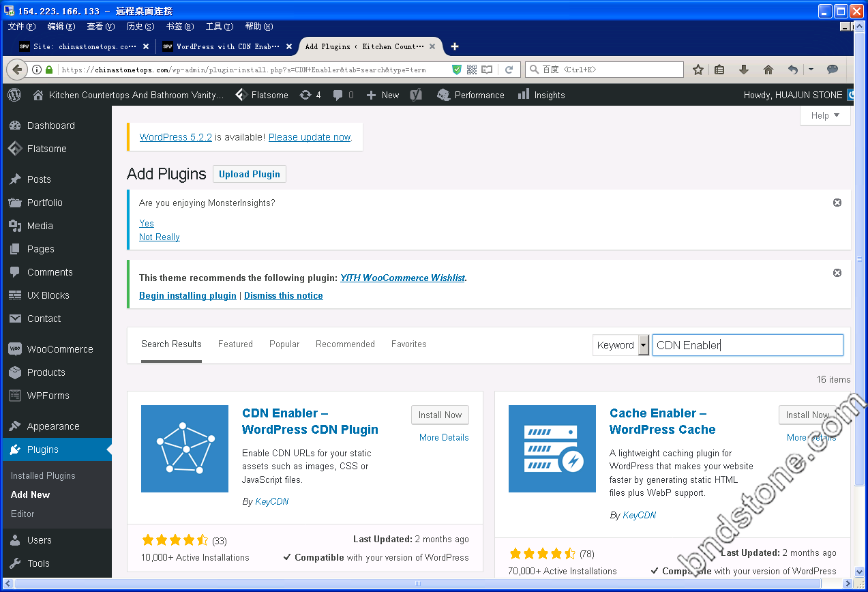The height and width of the screenshot is (592, 868).
Task: Click the 'Not Really' link
Action: (160, 237)
